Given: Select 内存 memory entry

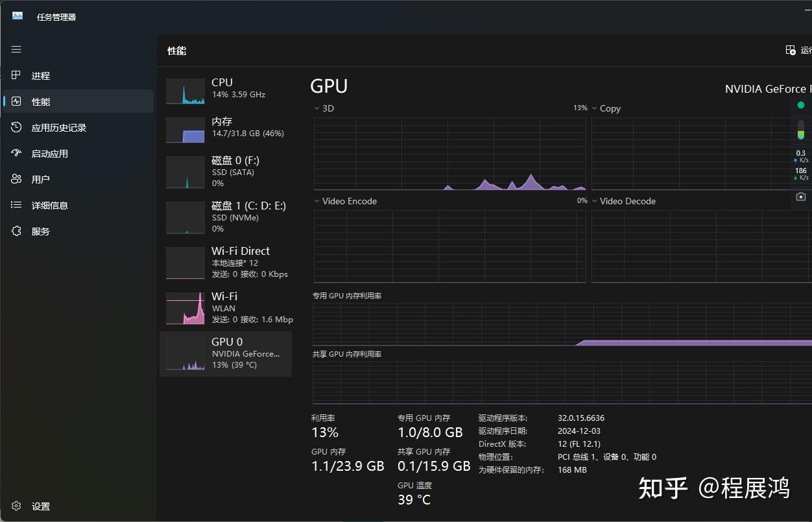Looking at the screenshot, I should click(226, 130).
